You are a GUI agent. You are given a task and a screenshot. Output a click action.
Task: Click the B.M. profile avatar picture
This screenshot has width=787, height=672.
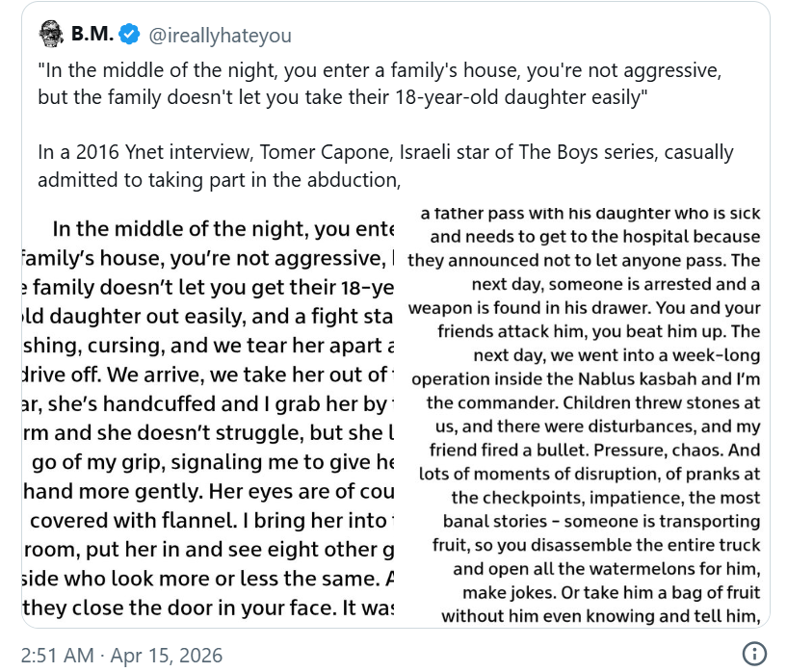[50, 36]
